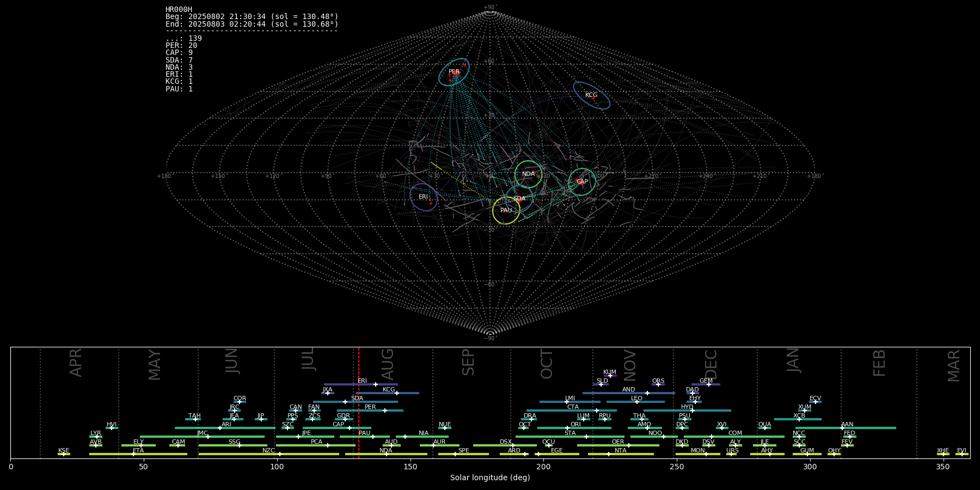Click the AND shower bar in timeline

click(x=629, y=393)
